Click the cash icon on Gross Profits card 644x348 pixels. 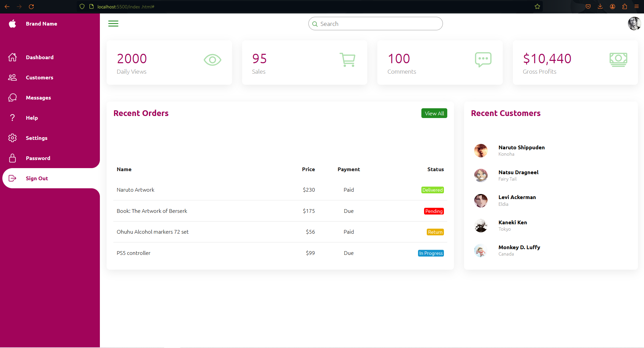[618, 60]
